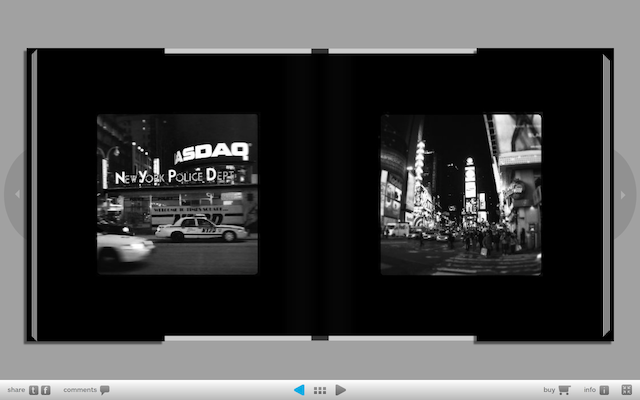Flip back using left side arrow

(17, 194)
